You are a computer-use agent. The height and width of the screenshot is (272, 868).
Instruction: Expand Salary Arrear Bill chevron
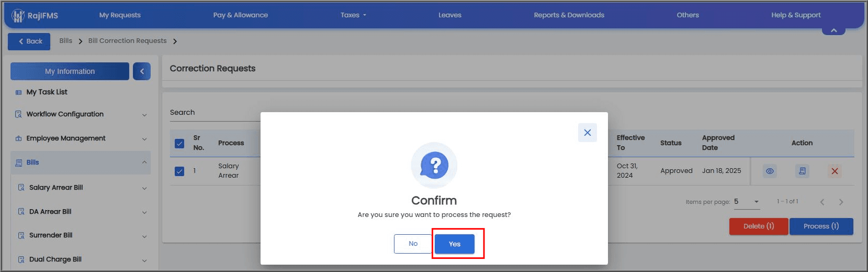144,188
